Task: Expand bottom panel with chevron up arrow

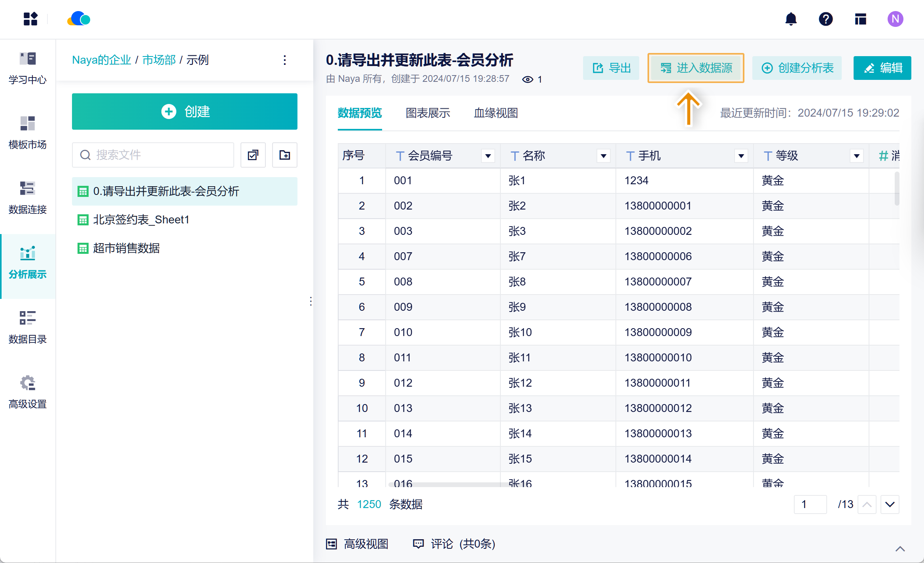Action: click(x=900, y=549)
